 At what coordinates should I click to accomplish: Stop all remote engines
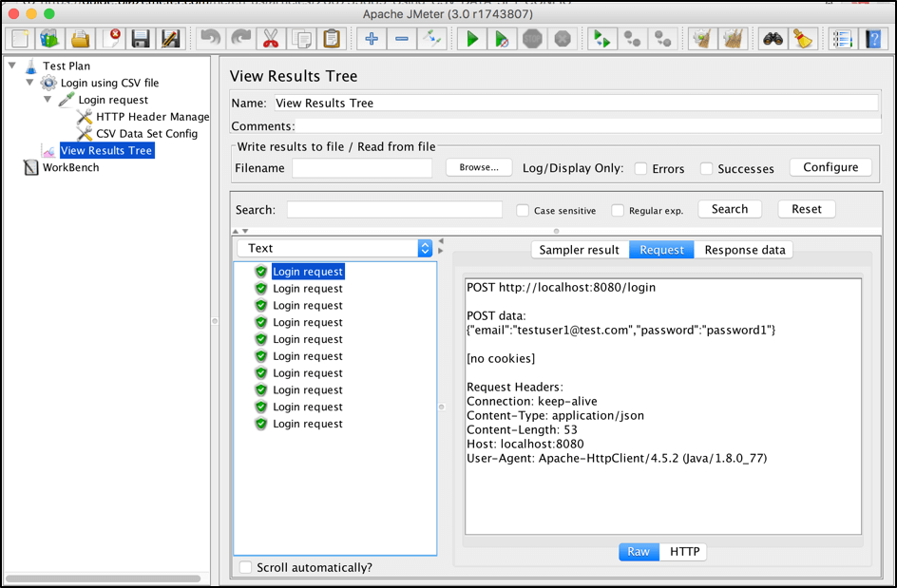pyautogui.click(x=632, y=39)
